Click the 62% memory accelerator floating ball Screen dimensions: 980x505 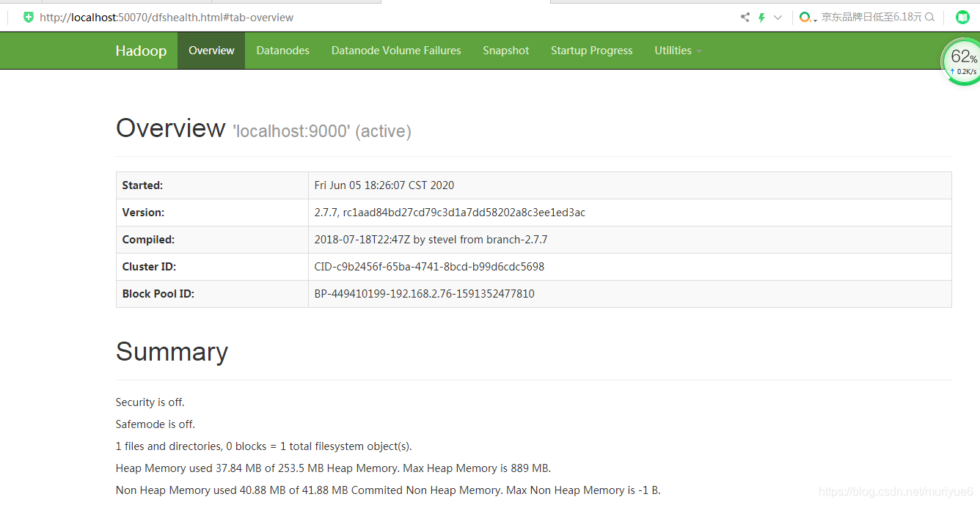[962, 62]
